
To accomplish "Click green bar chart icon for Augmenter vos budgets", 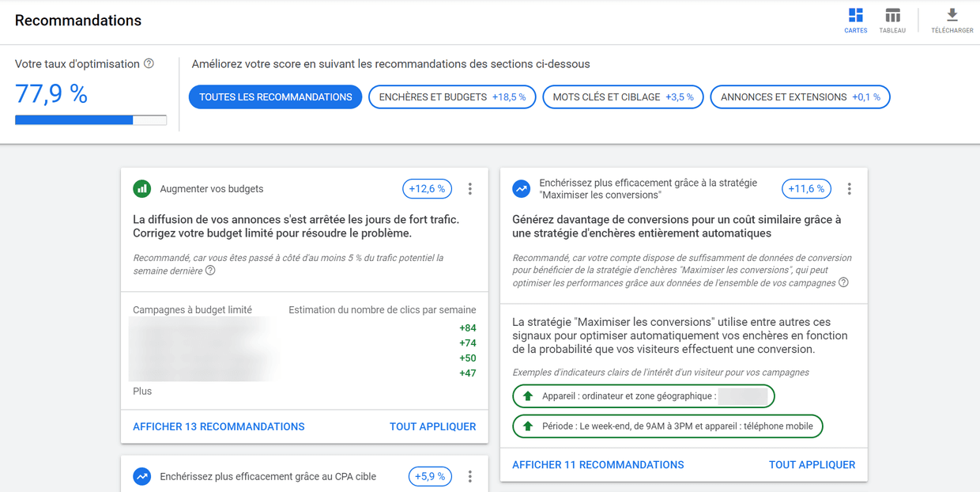I will (142, 188).
